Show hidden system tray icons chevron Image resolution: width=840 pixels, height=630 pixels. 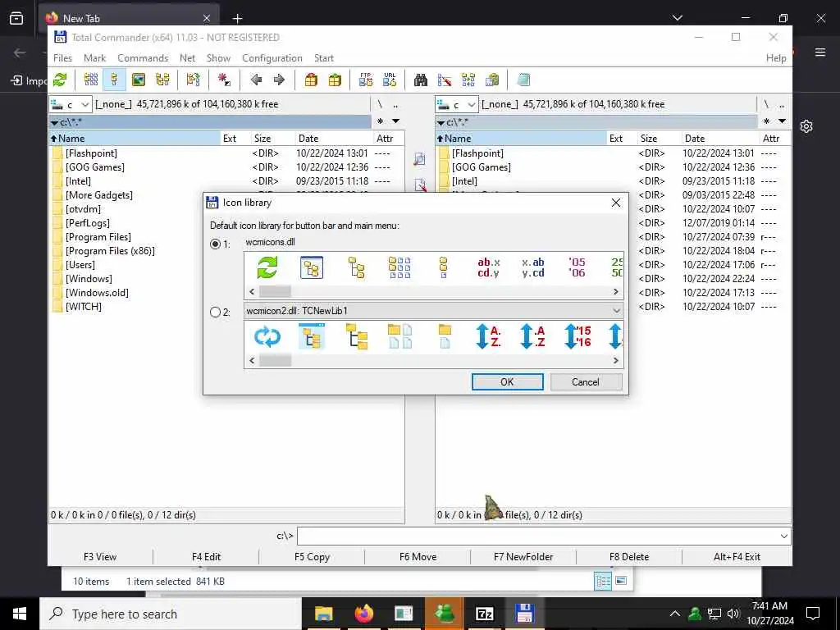point(675,614)
